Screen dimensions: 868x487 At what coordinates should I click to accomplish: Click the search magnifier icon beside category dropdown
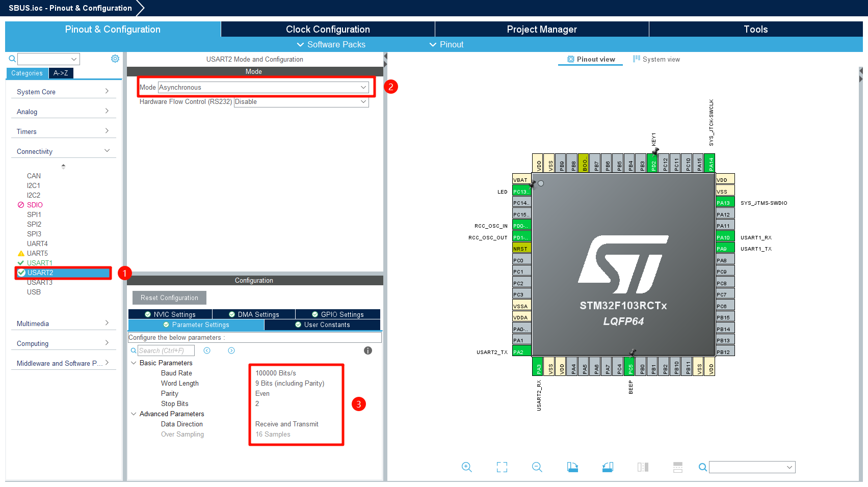click(x=12, y=59)
